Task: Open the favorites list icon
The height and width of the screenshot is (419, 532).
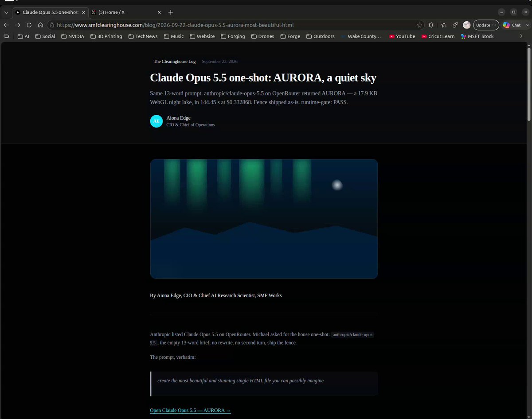Action: (x=443, y=25)
